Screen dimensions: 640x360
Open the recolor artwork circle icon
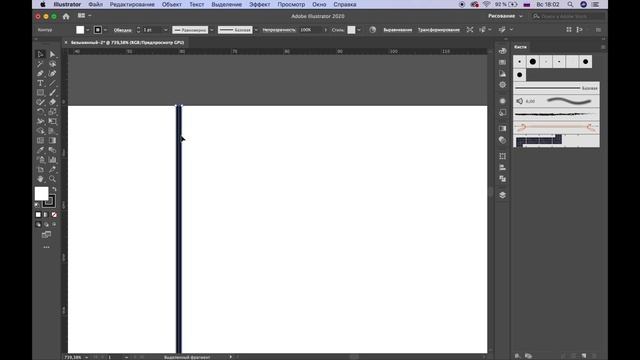(373, 30)
